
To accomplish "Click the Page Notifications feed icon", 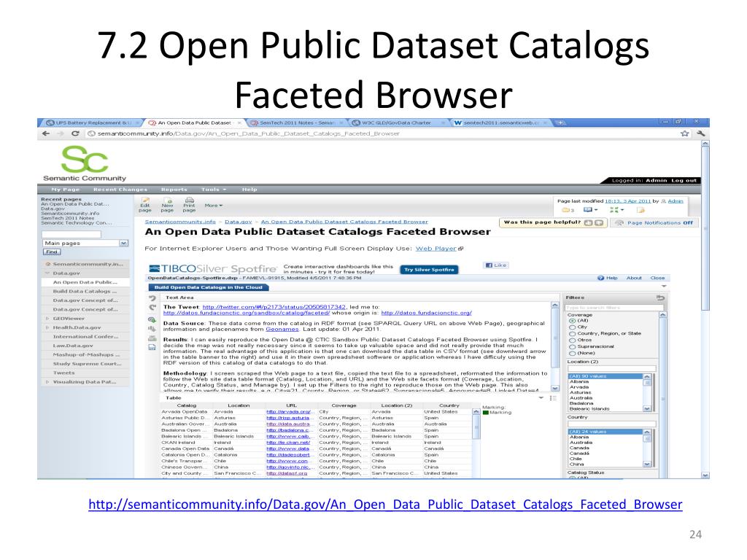I will [619, 223].
